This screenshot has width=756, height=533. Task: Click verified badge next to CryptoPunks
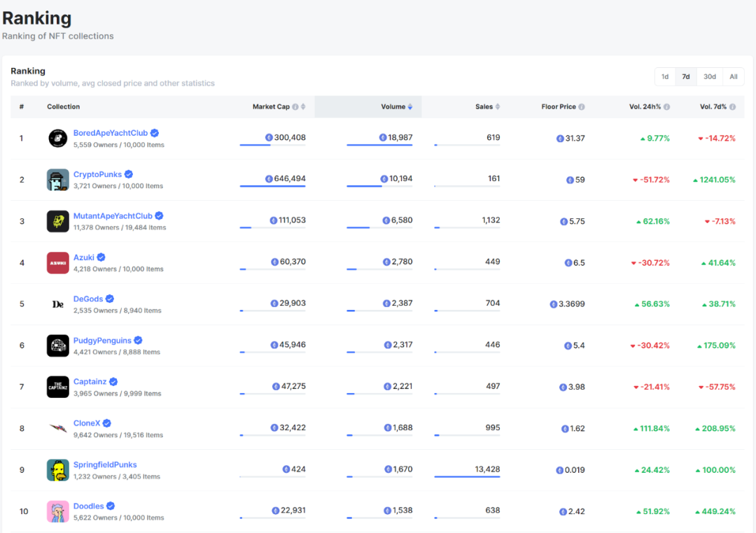pos(129,174)
